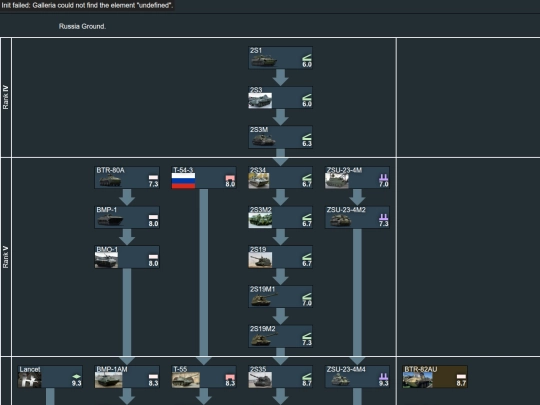Click the Lancet drone thumbnail
This screenshot has height=405, width=540.
click(x=30, y=380)
